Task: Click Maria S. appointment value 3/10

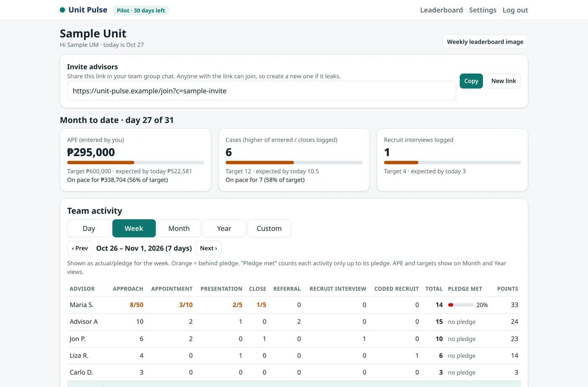Action: tap(186, 305)
